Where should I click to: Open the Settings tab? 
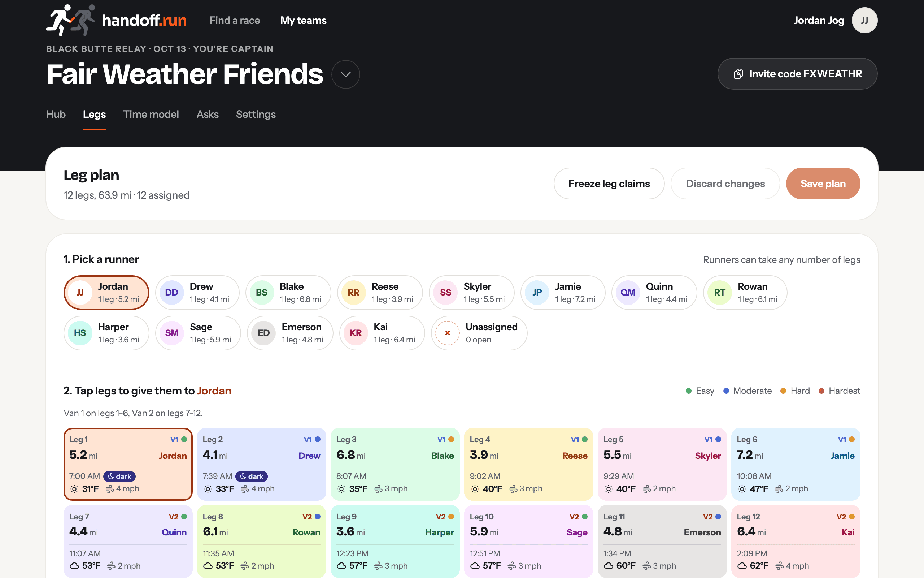coord(256,114)
